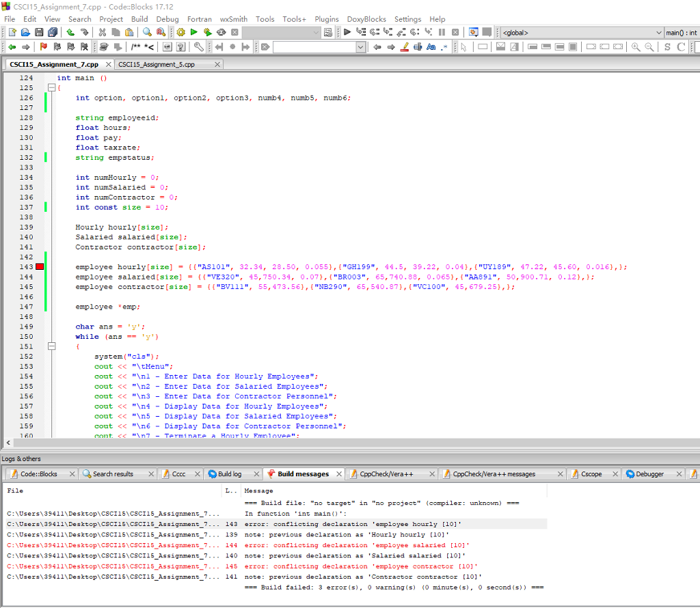
Task: Collapse the main function fold at line 125
Action: pos(51,88)
